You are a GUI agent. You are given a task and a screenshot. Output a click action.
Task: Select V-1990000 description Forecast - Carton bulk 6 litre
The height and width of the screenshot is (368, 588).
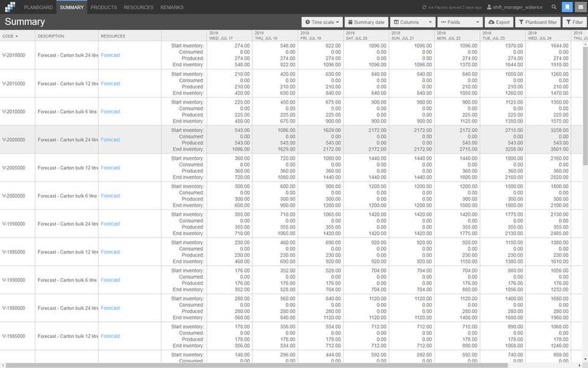(x=67, y=280)
